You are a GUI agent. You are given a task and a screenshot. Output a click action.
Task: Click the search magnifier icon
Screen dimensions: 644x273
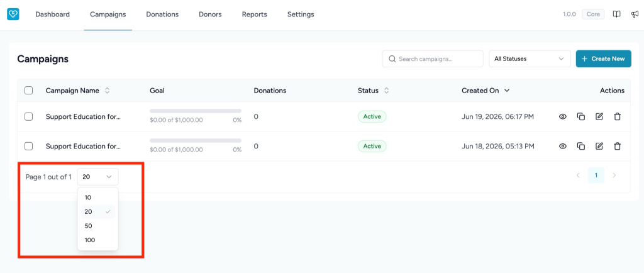(392, 58)
